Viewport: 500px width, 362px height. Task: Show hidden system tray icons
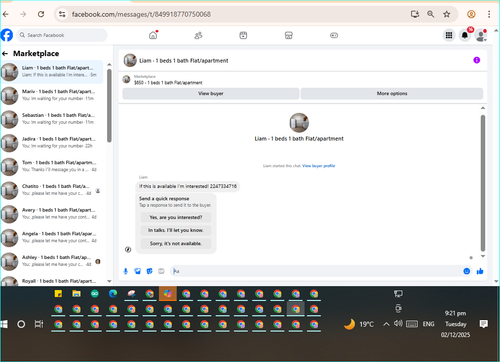point(386,324)
